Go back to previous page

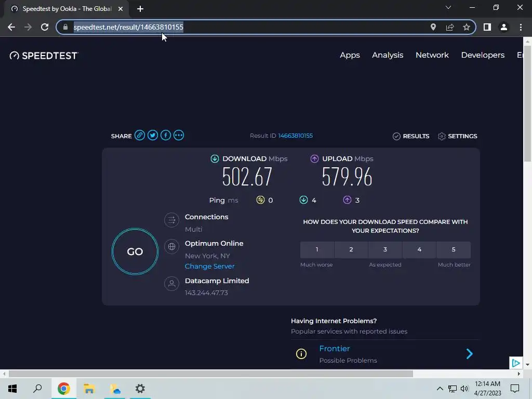point(11,27)
